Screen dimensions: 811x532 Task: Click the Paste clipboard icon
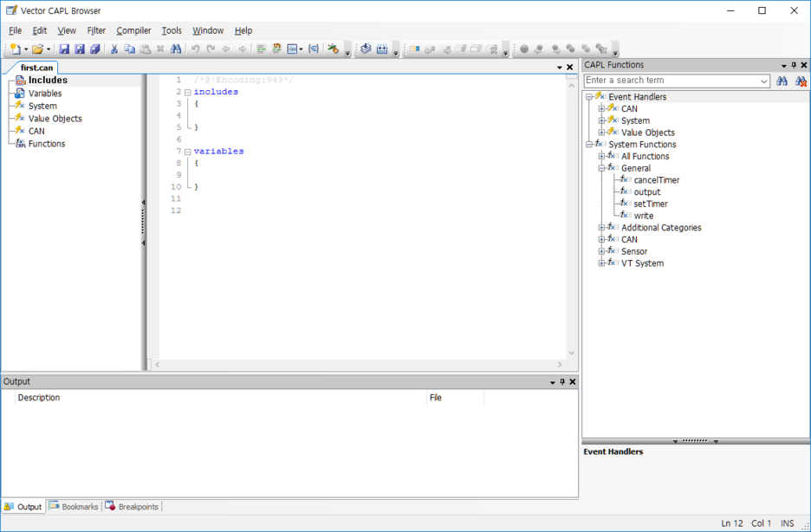pyautogui.click(x=146, y=49)
